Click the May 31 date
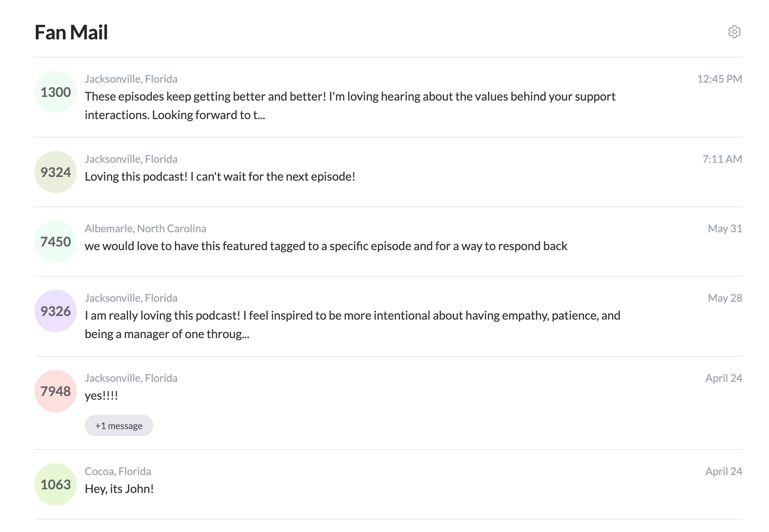The height and width of the screenshot is (532, 769). click(x=724, y=228)
